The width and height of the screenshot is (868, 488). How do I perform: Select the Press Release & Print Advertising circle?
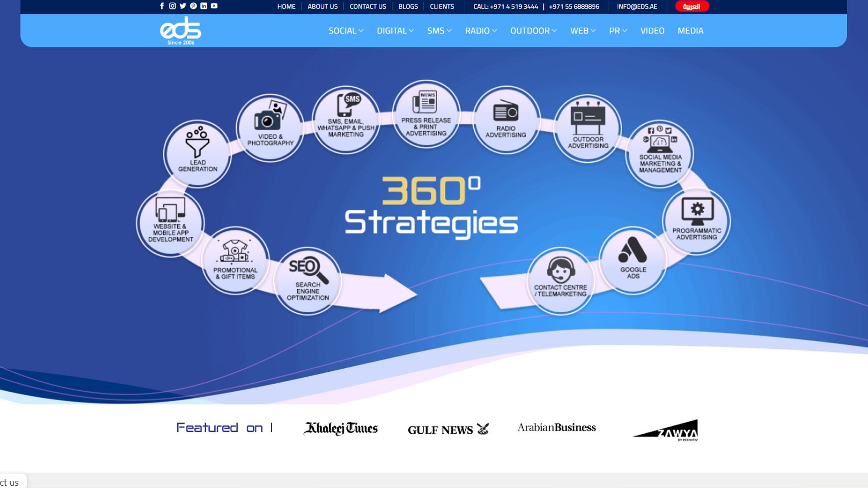coord(426,114)
